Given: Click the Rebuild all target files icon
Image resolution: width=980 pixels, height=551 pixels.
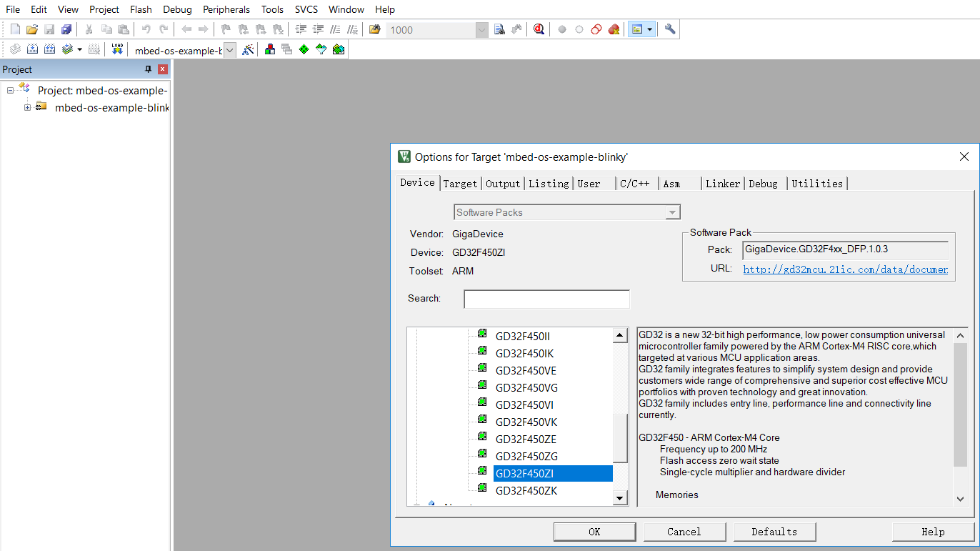Looking at the screenshot, I should click(49, 49).
